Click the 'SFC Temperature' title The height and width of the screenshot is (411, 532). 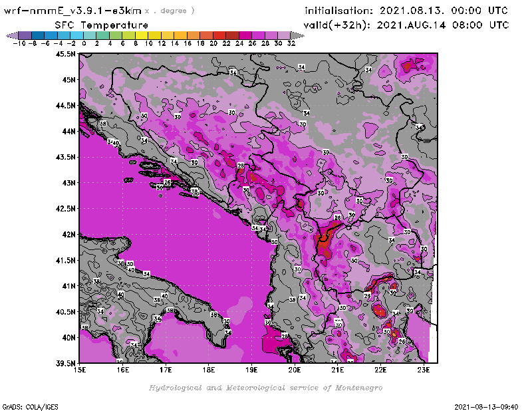(x=102, y=25)
